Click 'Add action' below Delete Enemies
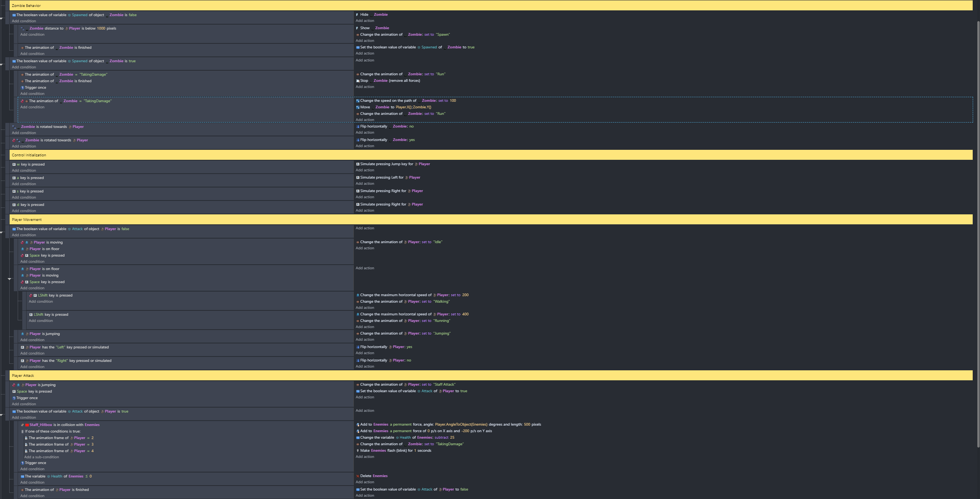This screenshot has width=980, height=499. [365, 482]
